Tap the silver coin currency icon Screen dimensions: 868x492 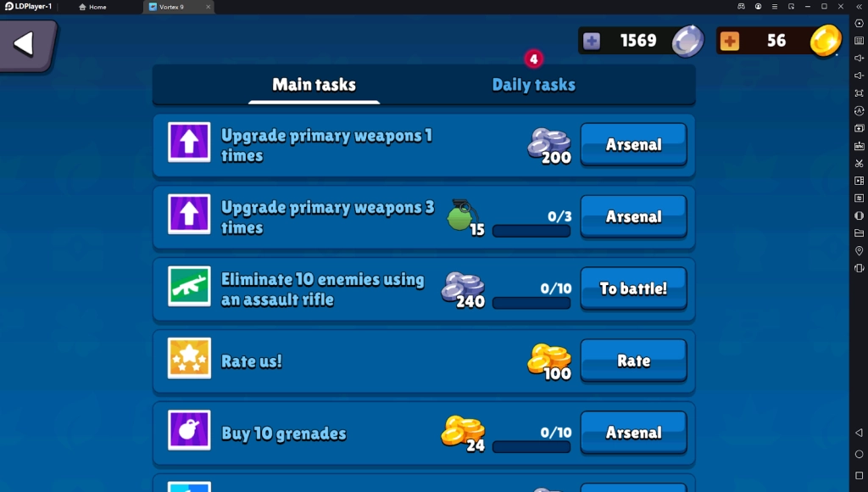coord(688,41)
